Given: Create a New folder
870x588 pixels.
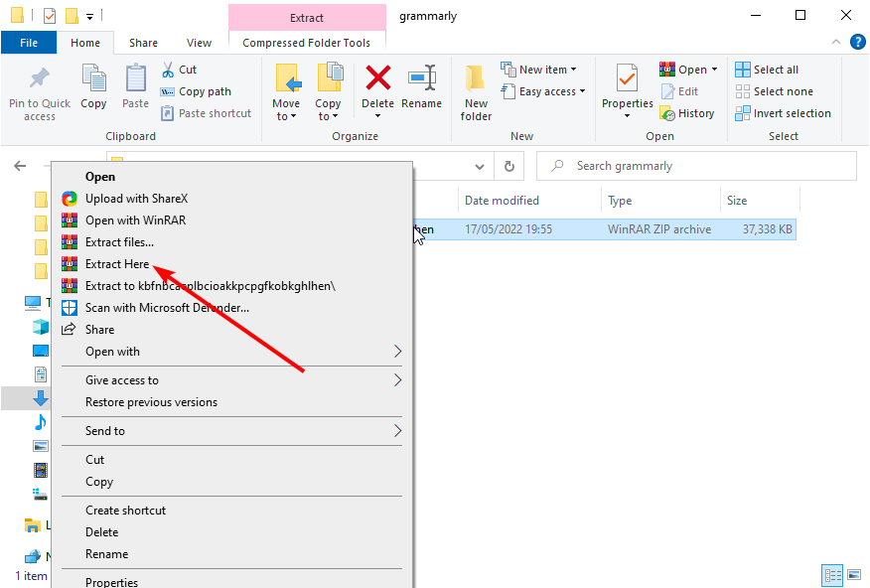Looking at the screenshot, I should [476, 92].
